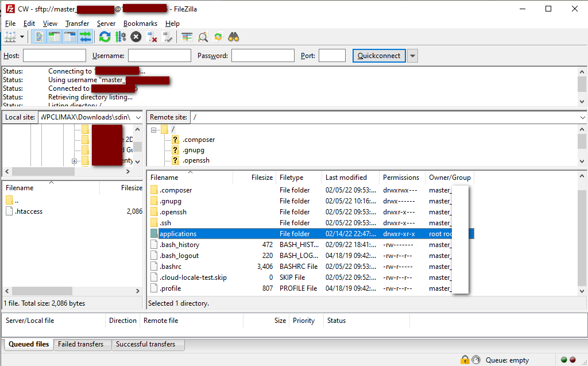Screen dimensions: 588x366
Task: Toggle message log display
Action: tap(39, 37)
